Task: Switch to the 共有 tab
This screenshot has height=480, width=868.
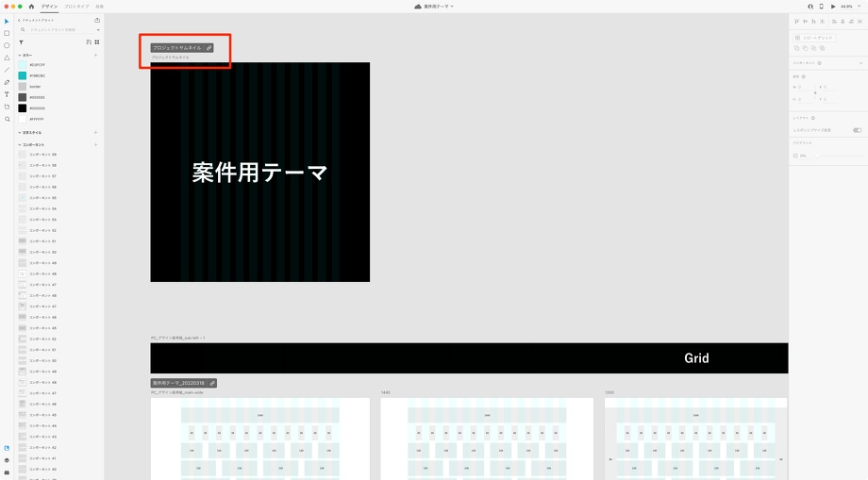Action: coord(100,7)
